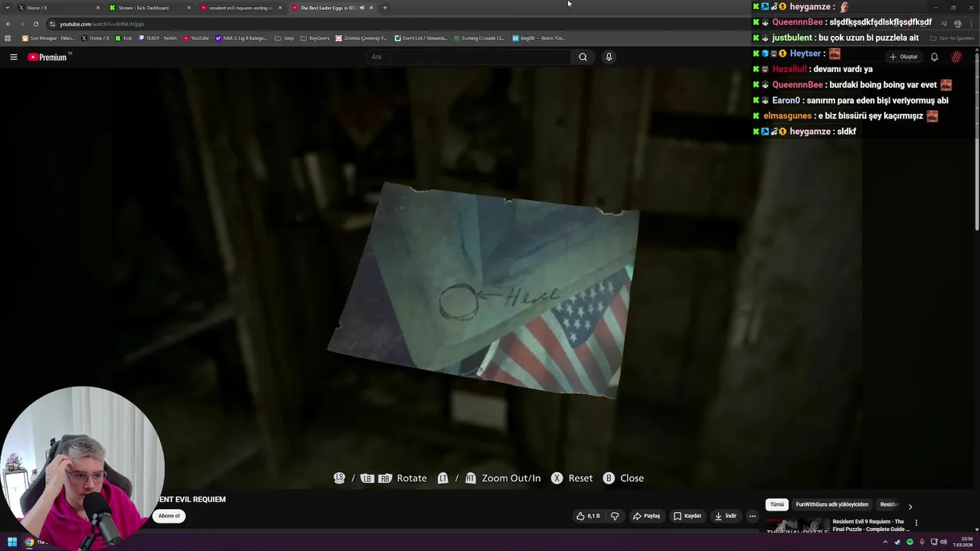This screenshot has height=551, width=980.
Task: Open the YouTube bookmark
Action: [x=196, y=37]
